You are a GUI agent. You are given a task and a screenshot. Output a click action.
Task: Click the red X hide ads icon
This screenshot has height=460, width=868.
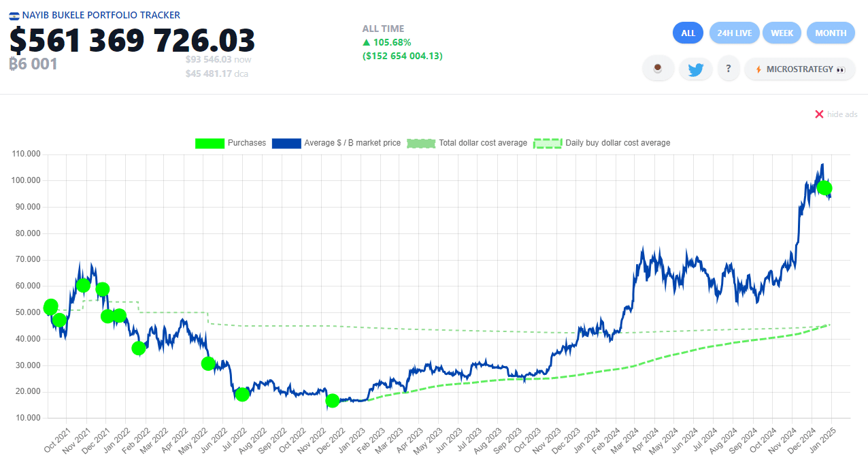coord(819,114)
